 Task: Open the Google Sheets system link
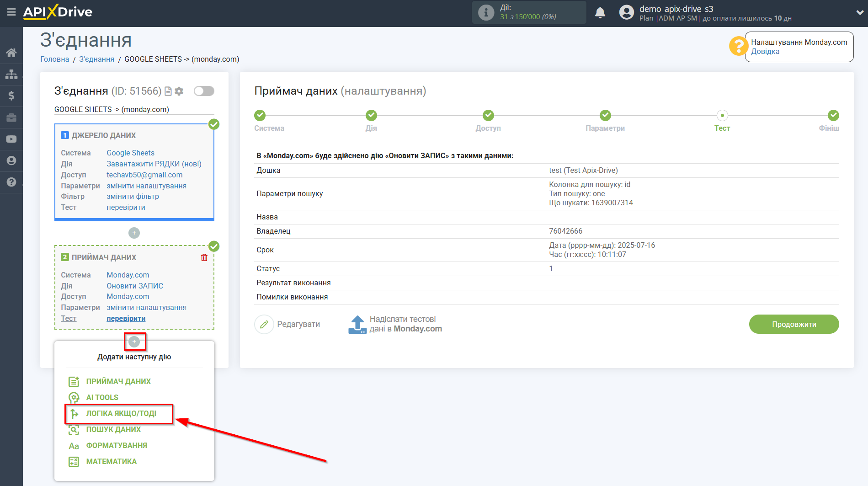point(130,153)
